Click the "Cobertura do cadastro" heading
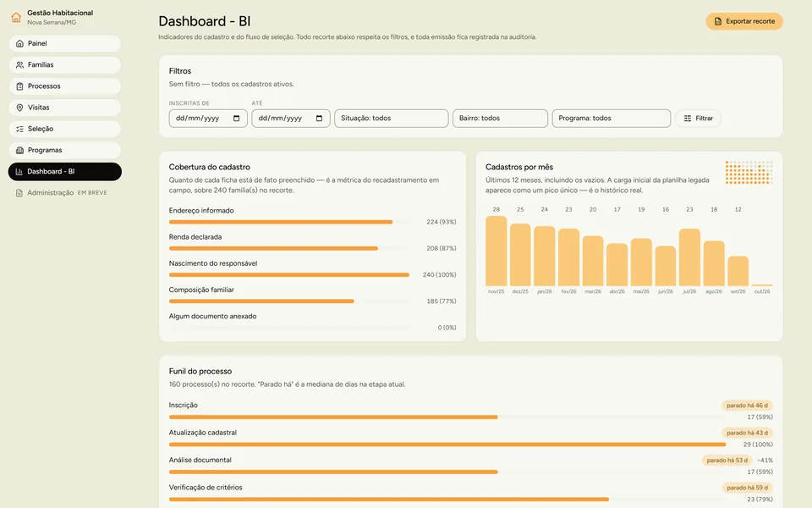 209,167
